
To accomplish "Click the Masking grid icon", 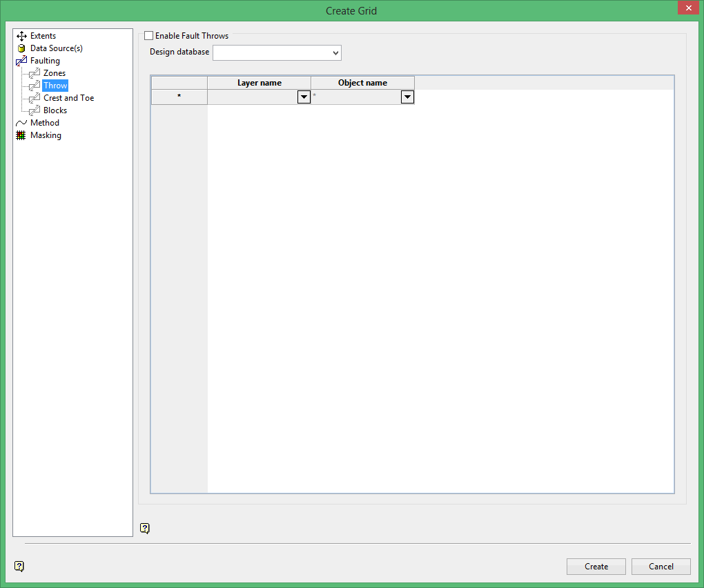I will click(21, 135).
